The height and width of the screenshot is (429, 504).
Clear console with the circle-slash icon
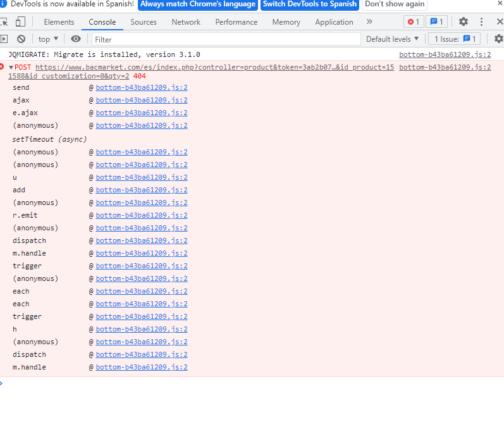(22, 39)
